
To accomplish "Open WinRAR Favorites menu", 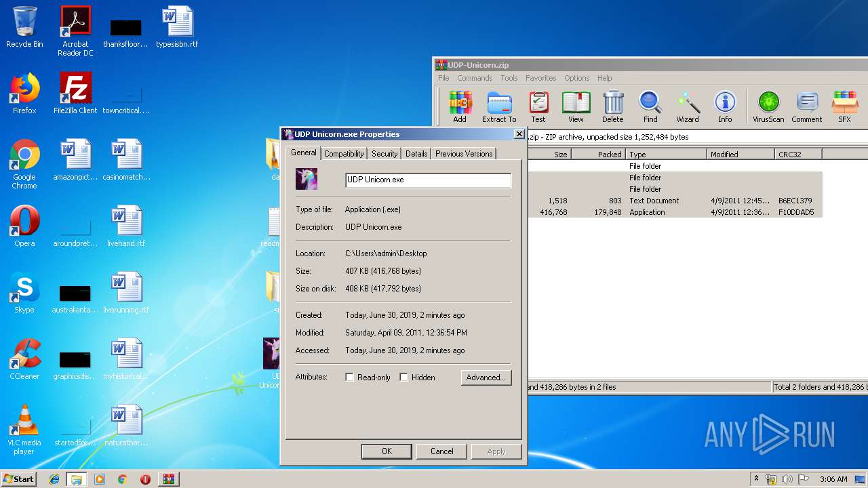I will tap(540, 78).
